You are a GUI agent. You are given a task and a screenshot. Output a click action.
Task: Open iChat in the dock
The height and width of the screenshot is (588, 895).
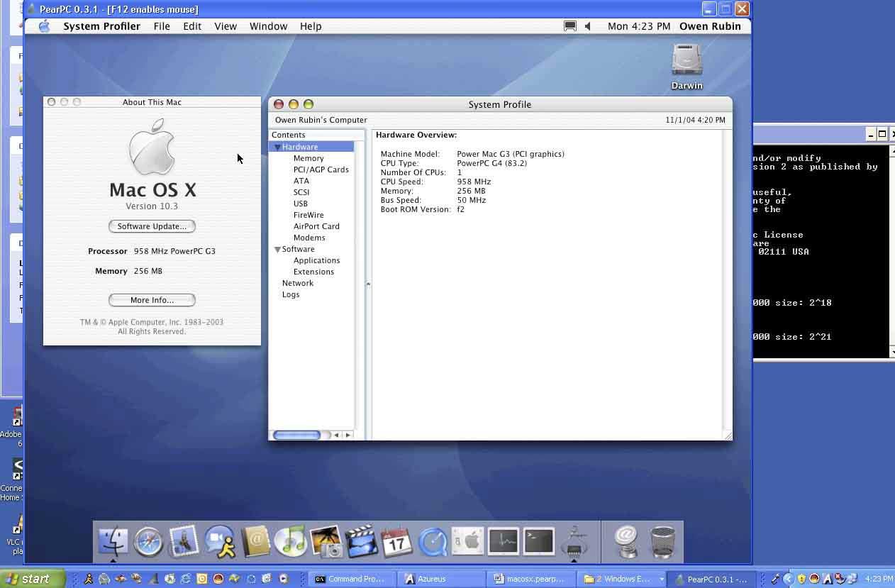[x=220, y=543]
